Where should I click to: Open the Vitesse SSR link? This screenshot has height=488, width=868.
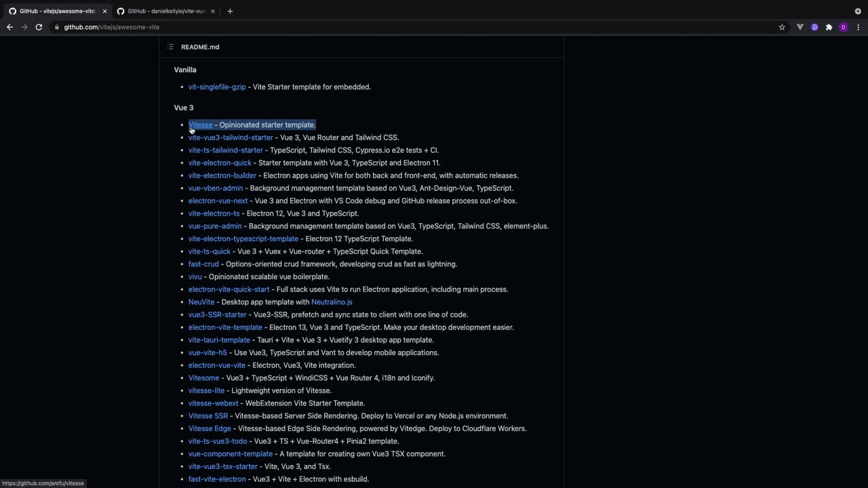tap(208, 416)
